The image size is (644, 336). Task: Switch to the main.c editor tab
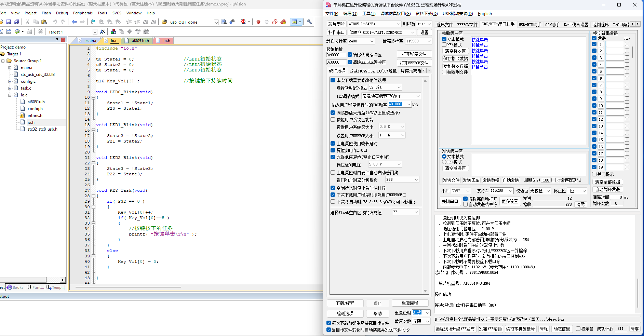coord(91,41)
